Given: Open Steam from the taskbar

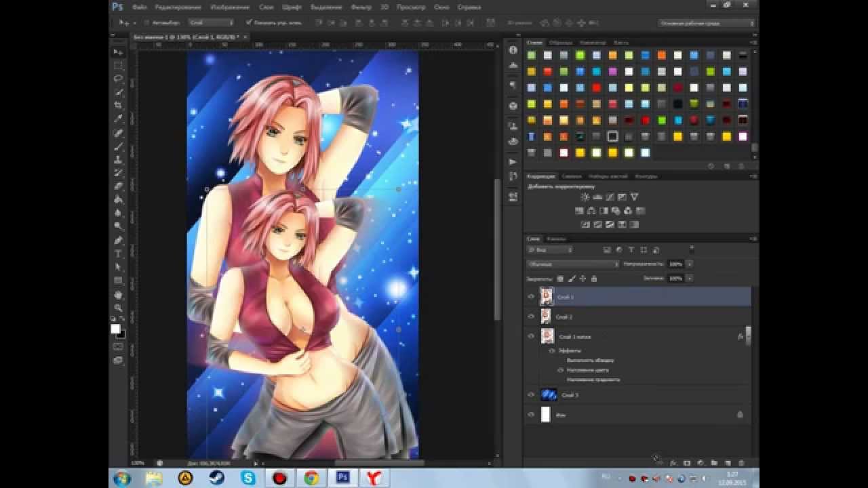Looking at the screenshot, I should 217,478.
